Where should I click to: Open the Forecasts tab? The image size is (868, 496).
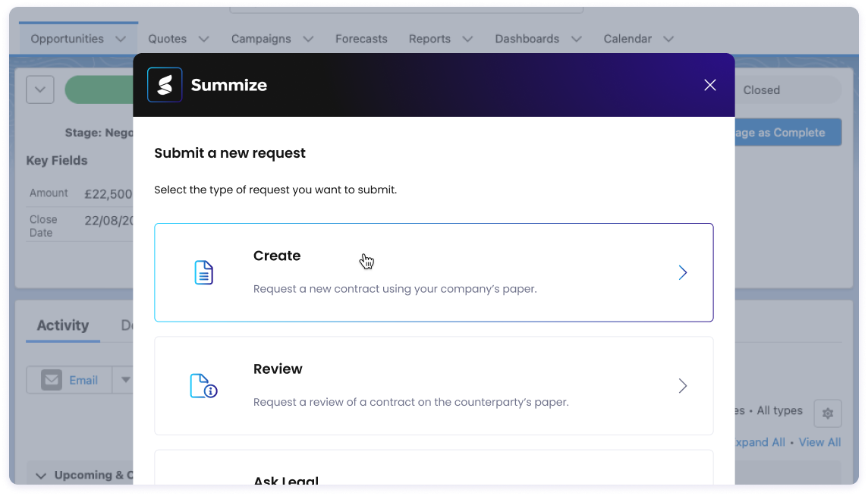pos(361,39)
